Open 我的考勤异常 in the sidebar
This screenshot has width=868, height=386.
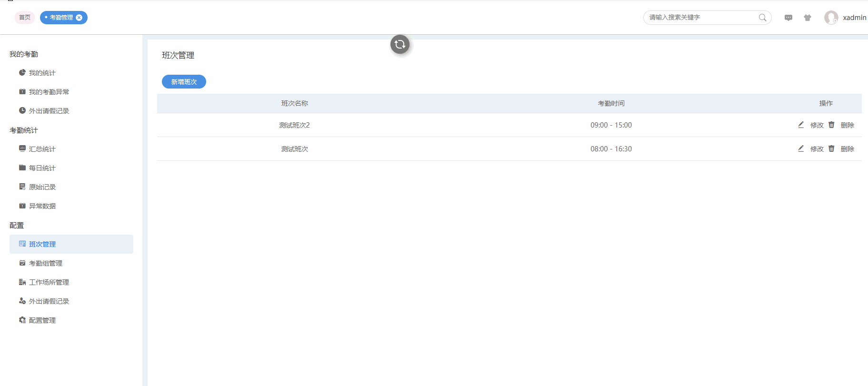[71, 92]
